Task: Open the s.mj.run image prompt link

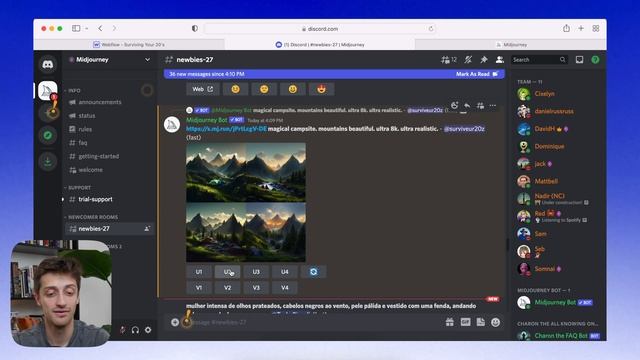Action: coord(226,129)
